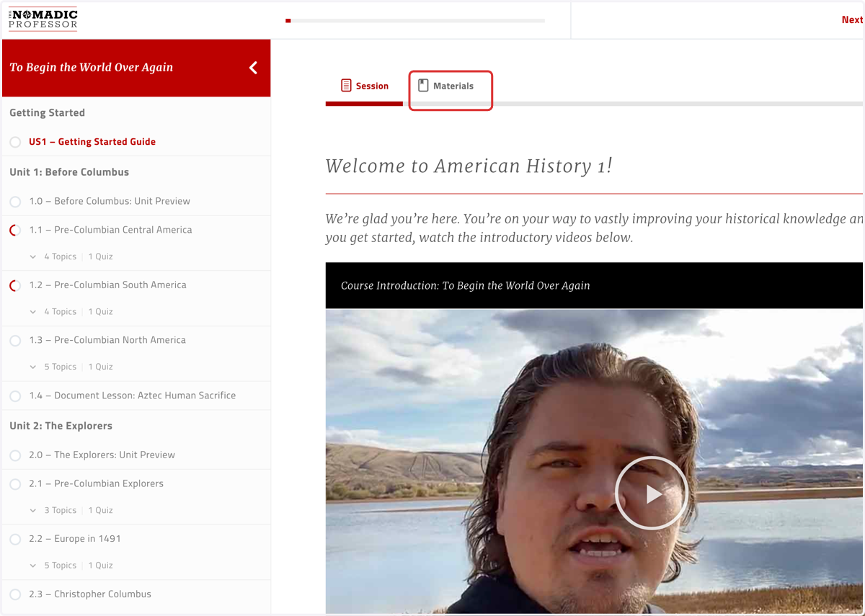Image resolution: width=865 pixels, height=616 pixels.
Task: Open 2.2 – Europe in 1491
Action: tap(75, 538)
